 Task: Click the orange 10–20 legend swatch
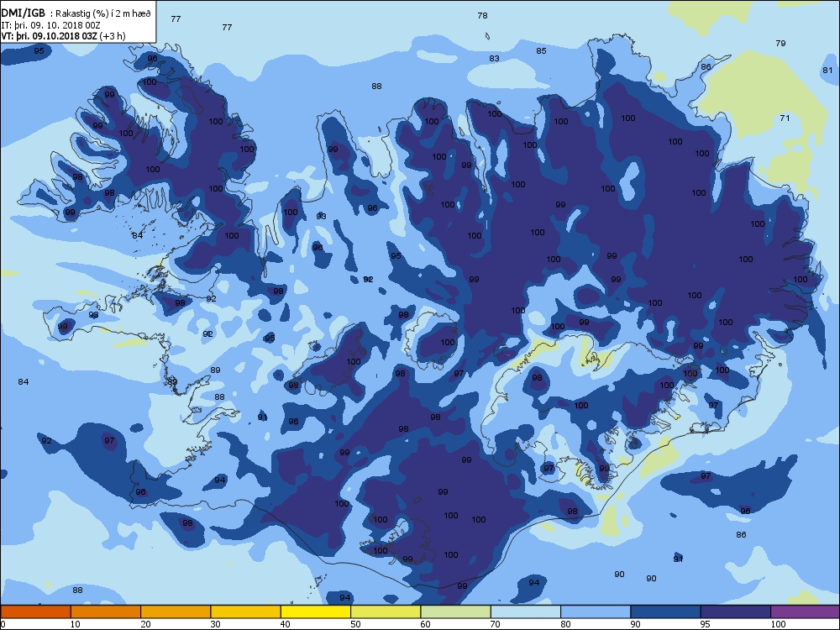click(x=106, y=612)
